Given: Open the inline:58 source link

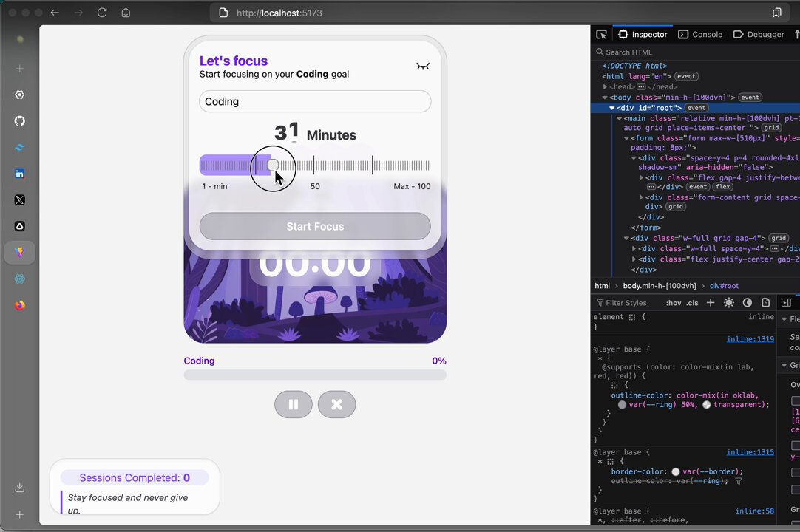Looking at the screenshot, I should pos(755,511).
